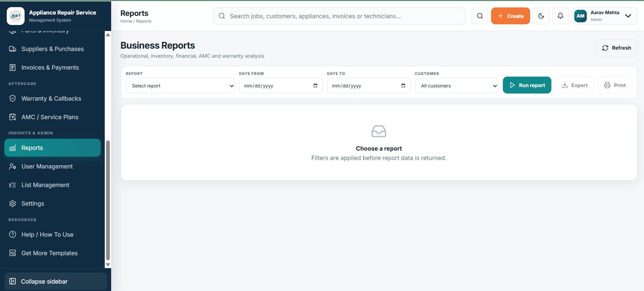The image size is (644, 291).
Task: Open List Management
Action: pos(52,185)
